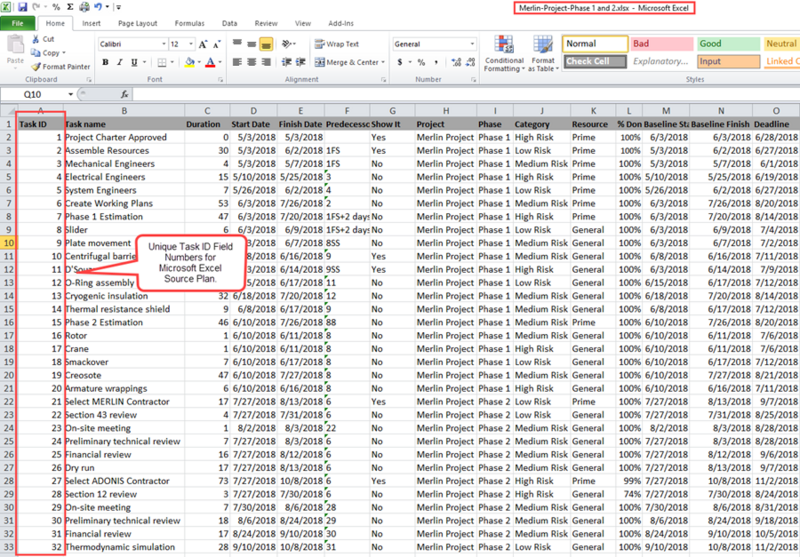The height and width of the screenshot is (557, 800).
Task: Apply accounting dollar number format
Action: click(400, 62)
